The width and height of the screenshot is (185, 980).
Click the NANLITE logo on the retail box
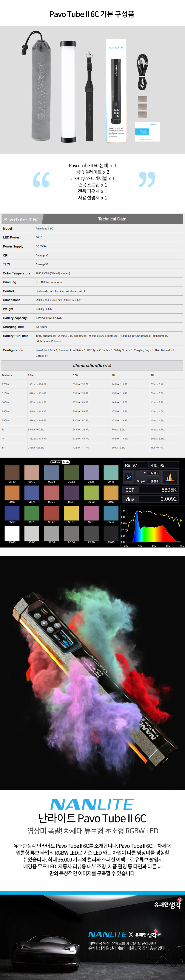pos(116,48)
